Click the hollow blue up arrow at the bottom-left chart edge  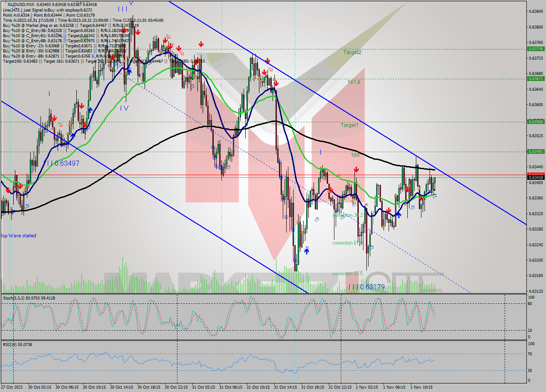[13, 212]
